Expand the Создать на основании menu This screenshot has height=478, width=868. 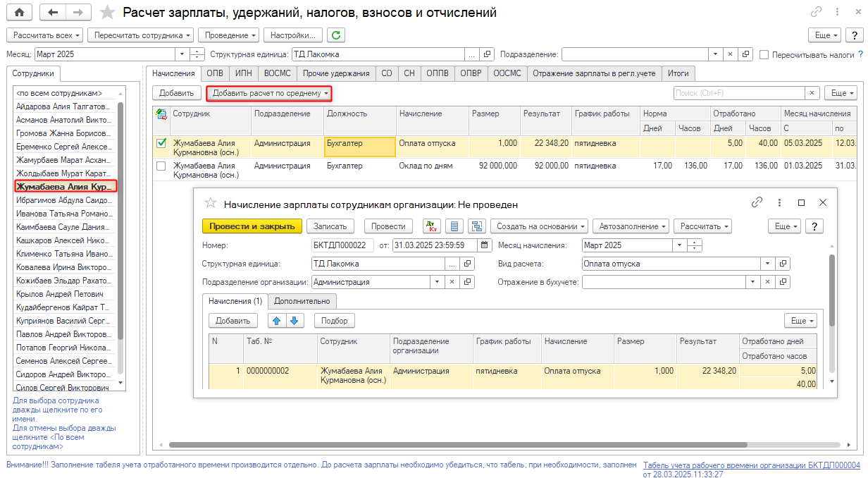coord(539,226)
